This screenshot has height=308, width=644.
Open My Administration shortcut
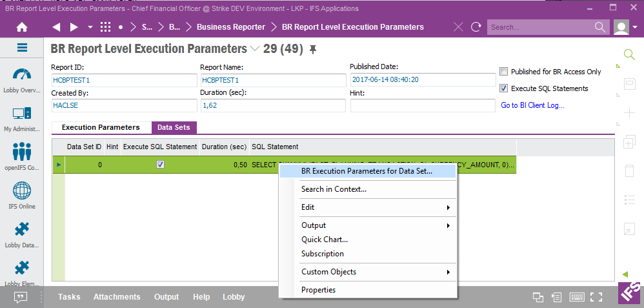[22, 119]
